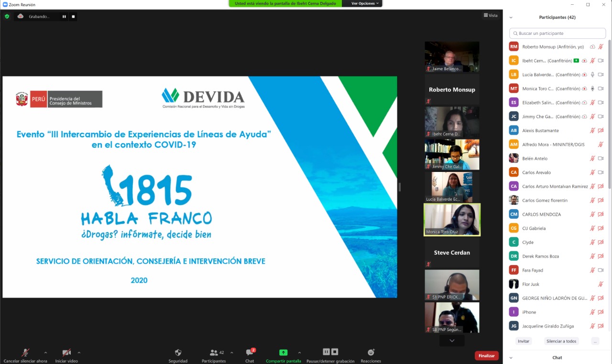The width and height of the screenshot is (612, 364).
Task: Click Monica Toro's cloud recording icon
Action: [584, 89]
